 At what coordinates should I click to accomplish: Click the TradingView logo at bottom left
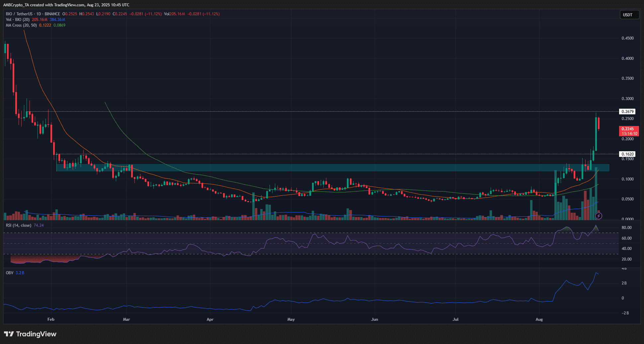[x=30, y=334]
